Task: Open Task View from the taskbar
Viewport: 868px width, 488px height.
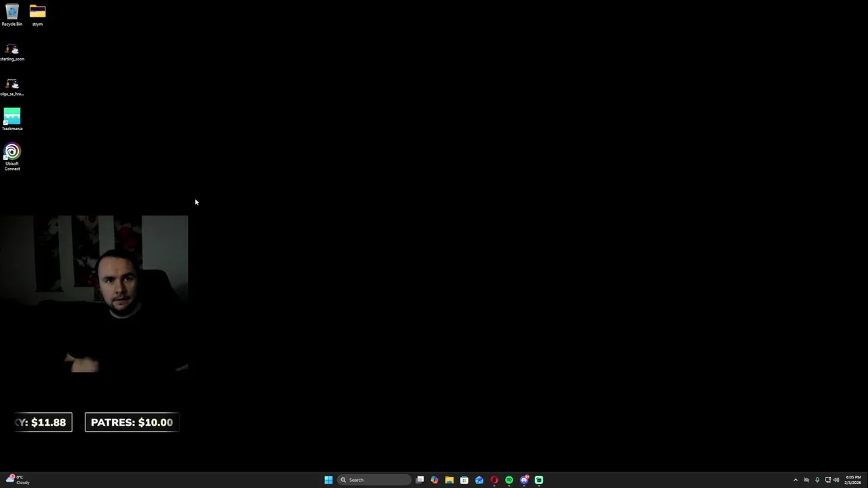Action: pyautogui.click(x=420, y=480)
